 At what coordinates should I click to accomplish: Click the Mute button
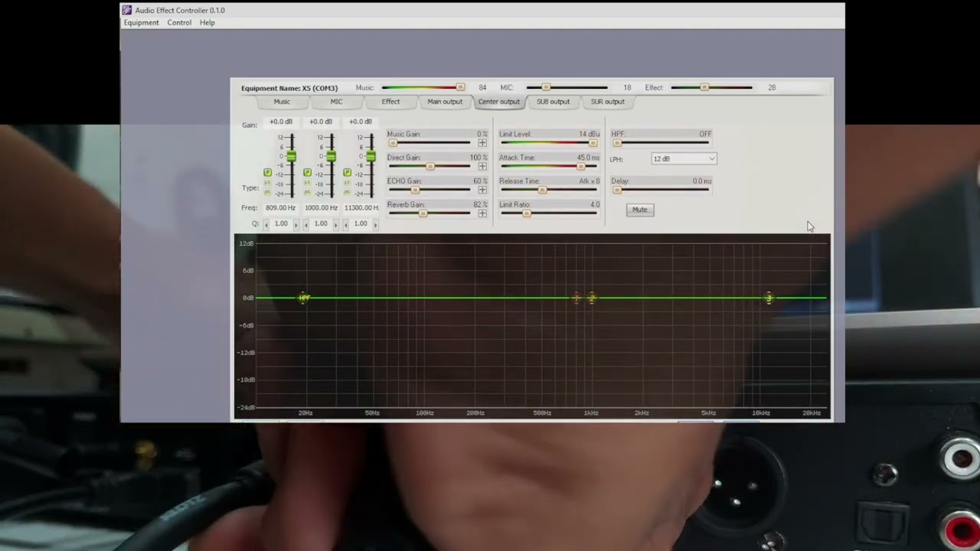(640, 210)
